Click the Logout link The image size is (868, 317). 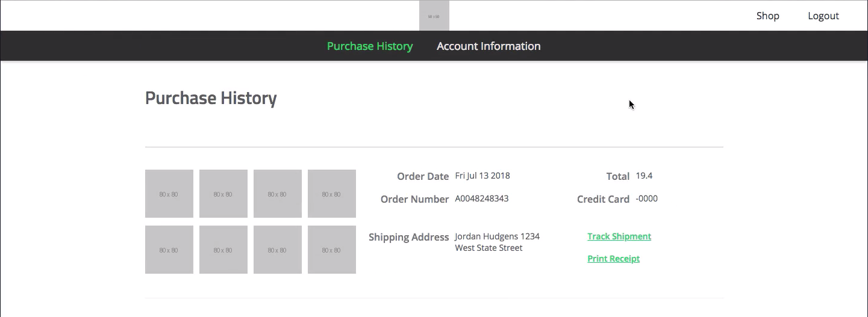tap(823, 16)
